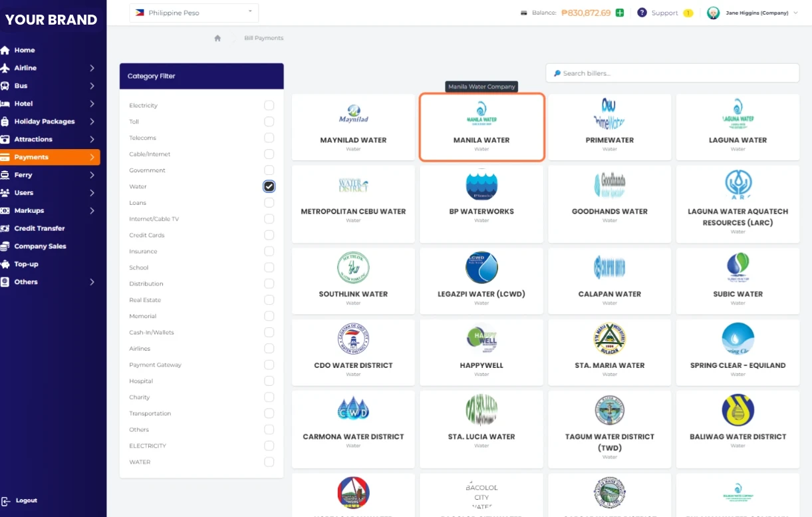
Task: Click the BP Waterworks wave logo
Action: (x=481, y=186)
